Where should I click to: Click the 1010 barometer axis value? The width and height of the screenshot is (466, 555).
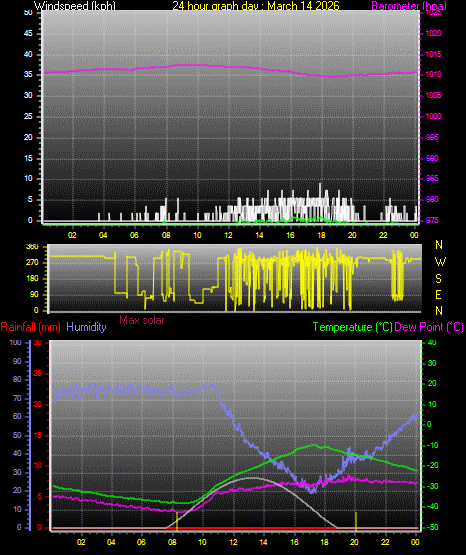pyautogui.click(x=433, y=74)
